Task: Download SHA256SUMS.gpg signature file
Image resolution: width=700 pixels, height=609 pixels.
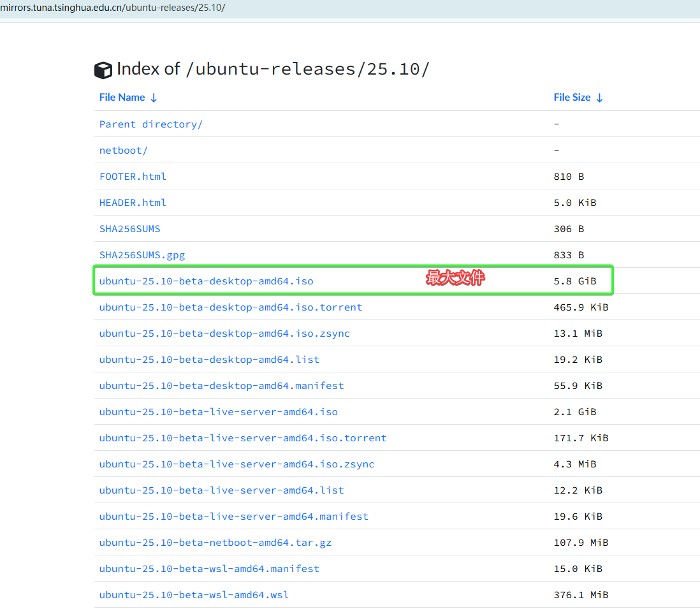Action: (x=142, y=255)
